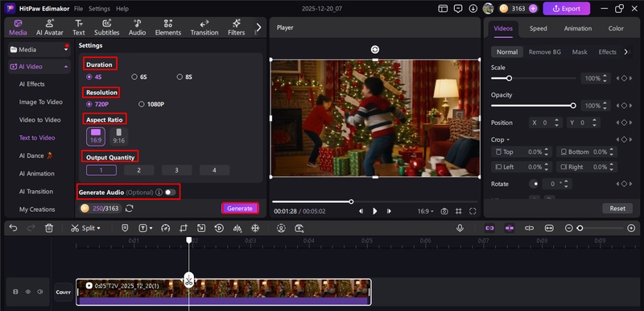Open the Elements tab
The height and width of the screenshot is (311, 644).
pos(168,28)
